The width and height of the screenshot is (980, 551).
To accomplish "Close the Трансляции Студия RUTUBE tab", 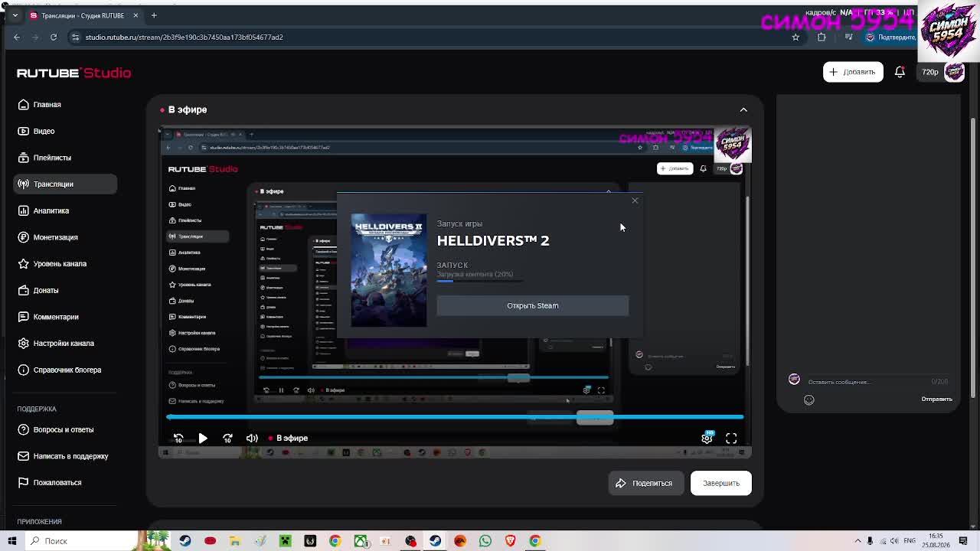I will point(136,15).
